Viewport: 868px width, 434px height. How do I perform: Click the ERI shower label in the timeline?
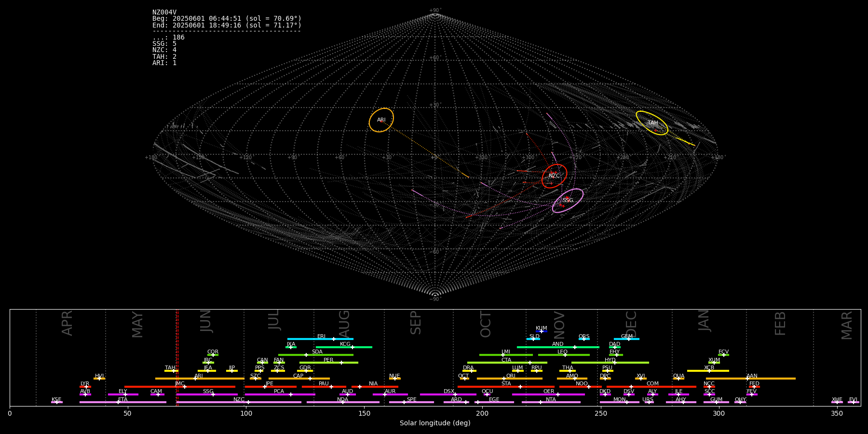pos(321,337)
